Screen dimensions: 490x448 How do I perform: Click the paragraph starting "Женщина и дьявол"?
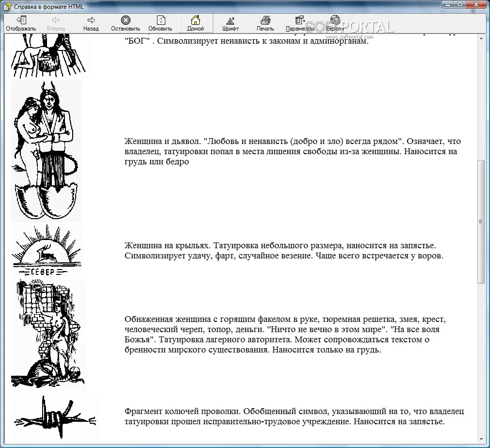point(293,151)
